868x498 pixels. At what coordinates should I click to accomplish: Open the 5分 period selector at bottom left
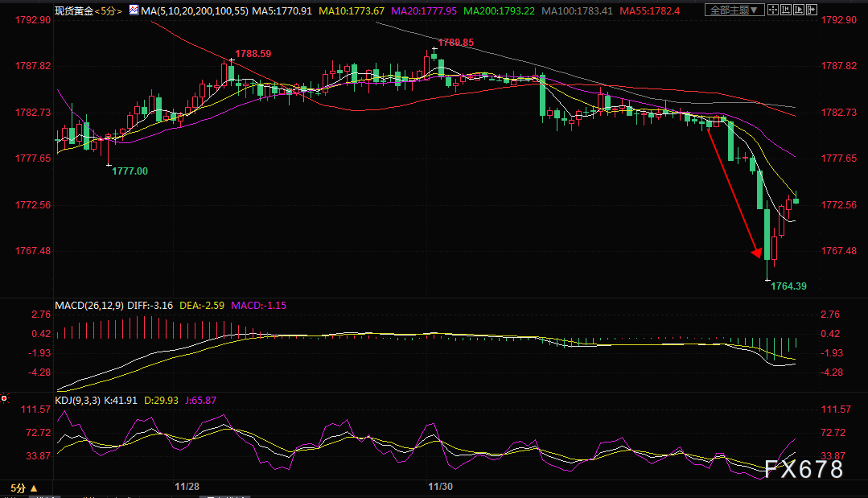[x=24, y=488]
